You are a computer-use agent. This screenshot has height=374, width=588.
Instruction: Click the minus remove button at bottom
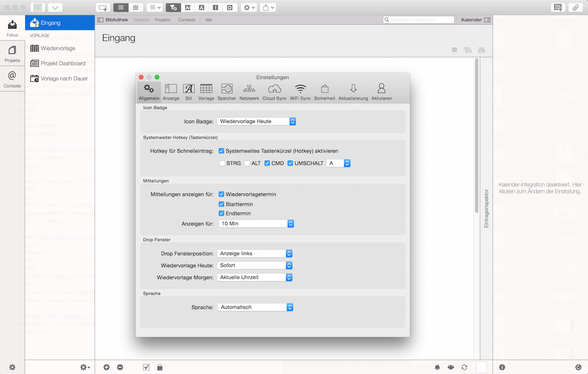click(120, 367)
